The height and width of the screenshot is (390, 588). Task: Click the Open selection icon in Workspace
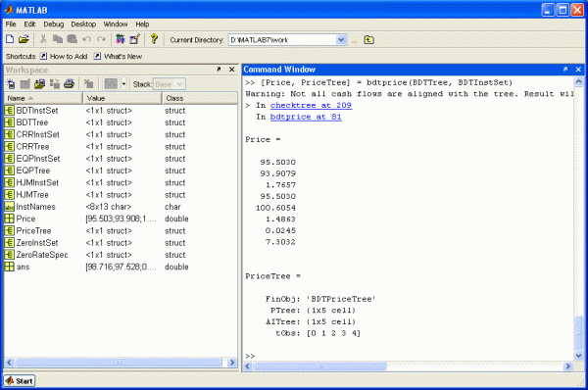25,84
